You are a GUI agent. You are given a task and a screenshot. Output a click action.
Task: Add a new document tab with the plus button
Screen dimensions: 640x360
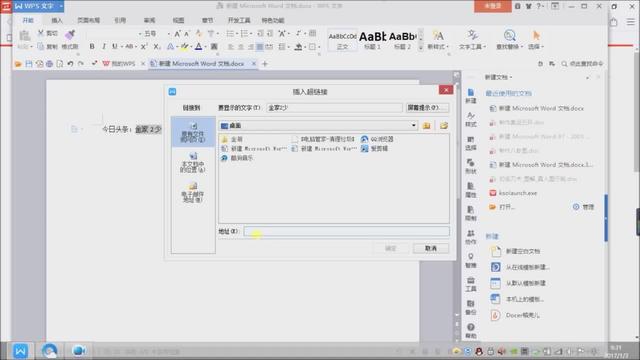[265, 64]
